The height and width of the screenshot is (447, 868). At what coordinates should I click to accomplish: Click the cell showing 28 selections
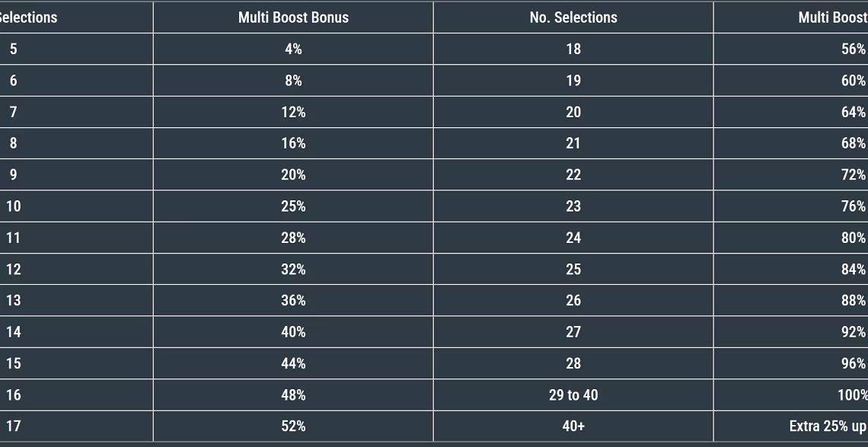point(573,363)
